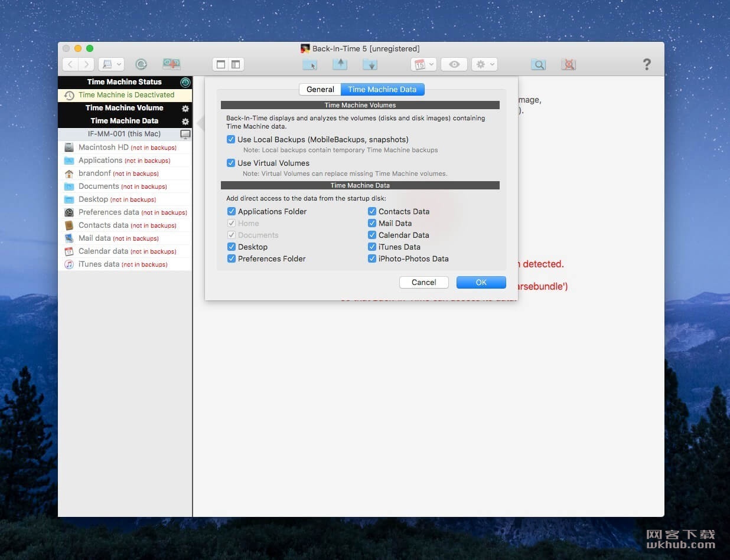
Task: Click the Time Machine Volume header
Action: pyautogui.click(x=124, y=108)
